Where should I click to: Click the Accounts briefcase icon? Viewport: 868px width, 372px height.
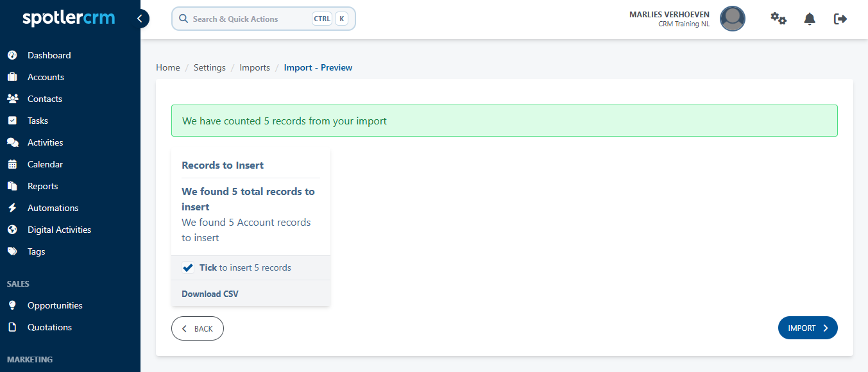(12, 77)
